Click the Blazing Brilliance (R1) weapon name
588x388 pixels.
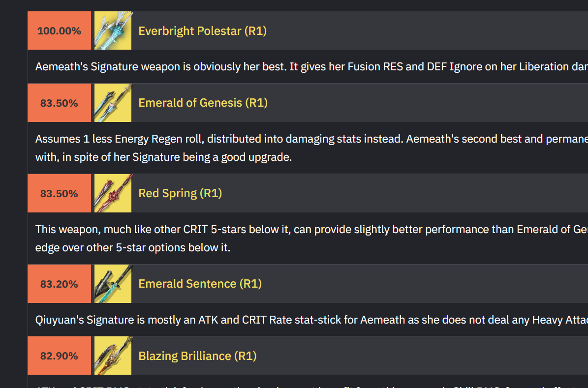197,356
